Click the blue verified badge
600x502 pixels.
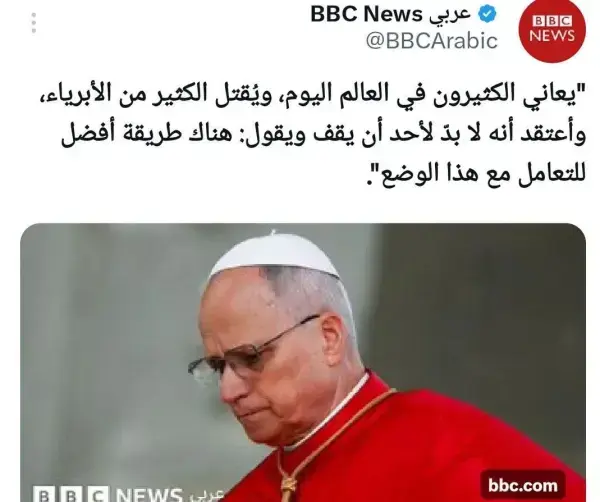pos(488,15)
